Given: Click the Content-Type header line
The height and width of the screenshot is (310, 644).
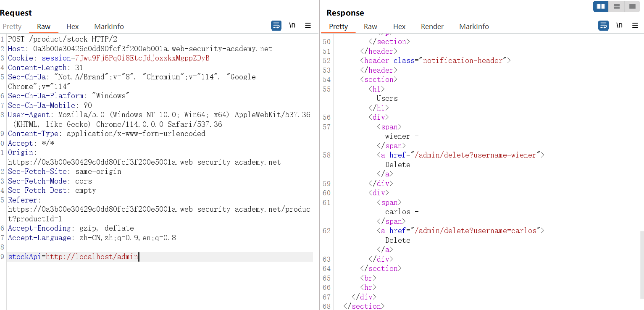Looking at the screenshot, I should coord(107,134).
